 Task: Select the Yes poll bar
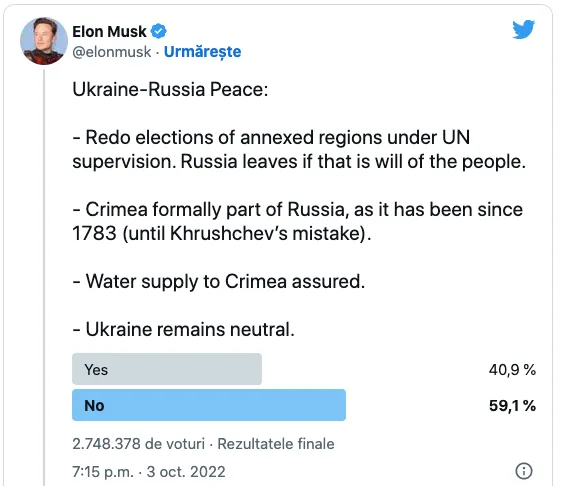pos(167,369)
